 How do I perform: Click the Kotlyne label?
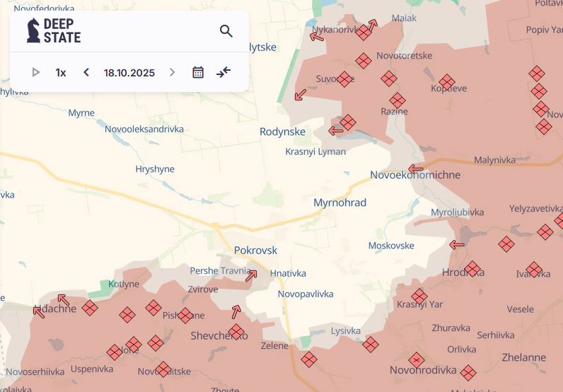(124, 284)
